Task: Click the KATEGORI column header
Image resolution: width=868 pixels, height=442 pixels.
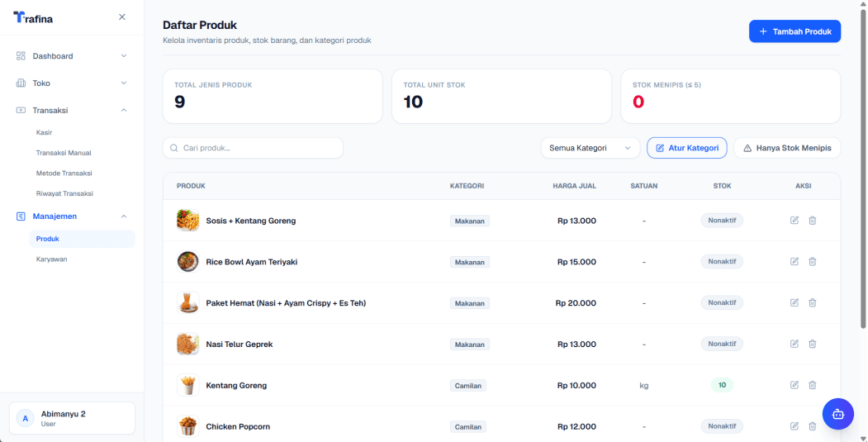Action: coord(467,186)
